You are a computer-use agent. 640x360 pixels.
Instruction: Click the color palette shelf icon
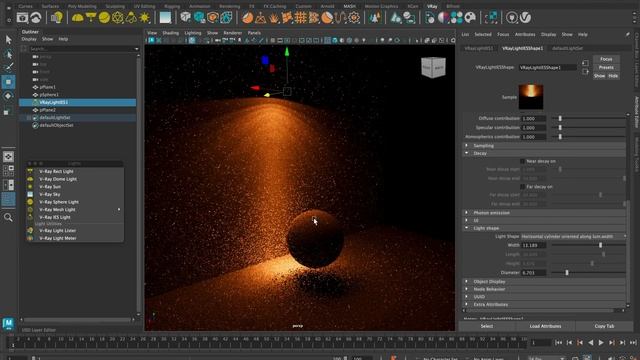470,18
